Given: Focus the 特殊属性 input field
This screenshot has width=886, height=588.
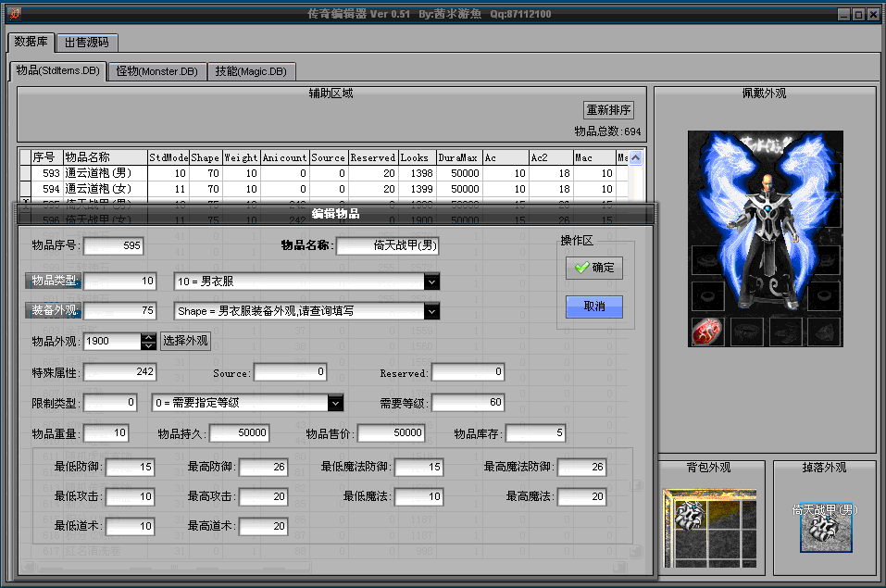Looking at the screenshot, I should pyautogui.click(x=119, y=371).
